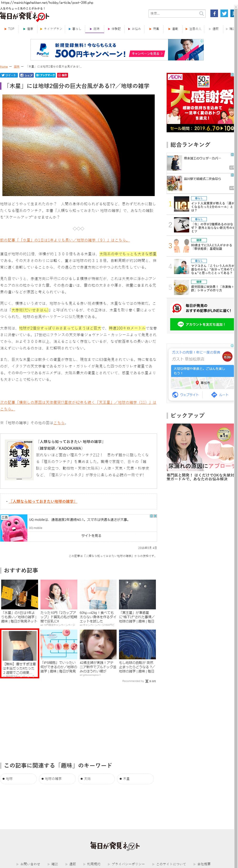238x868 pixels.
Task: Select the 暮らし navigation menu item
Action: pos(75,29)
